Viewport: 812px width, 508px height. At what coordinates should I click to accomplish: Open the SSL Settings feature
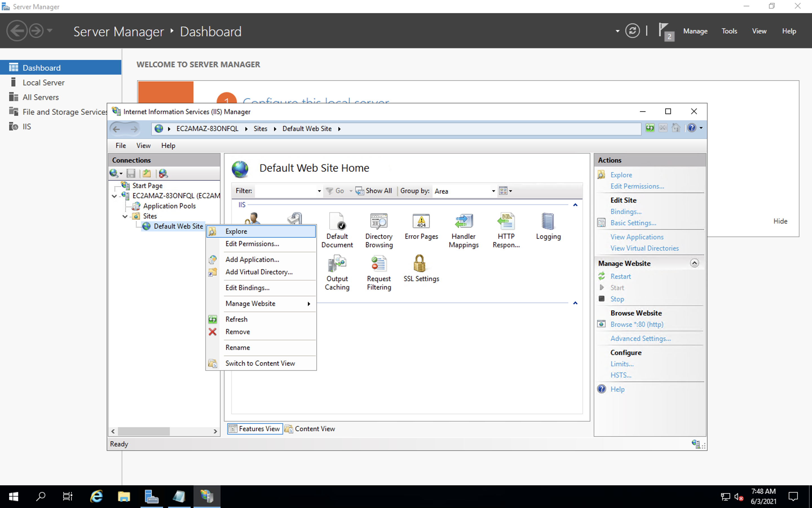point(421,269)
